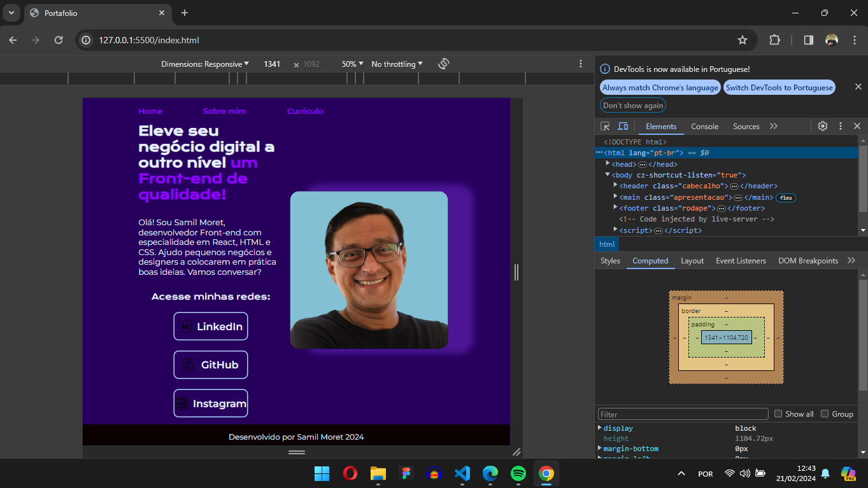Viewport: 868px width, 488px height.
Task: Open Visual Studio Code from taskbar
Action: (x=462, y=473)
